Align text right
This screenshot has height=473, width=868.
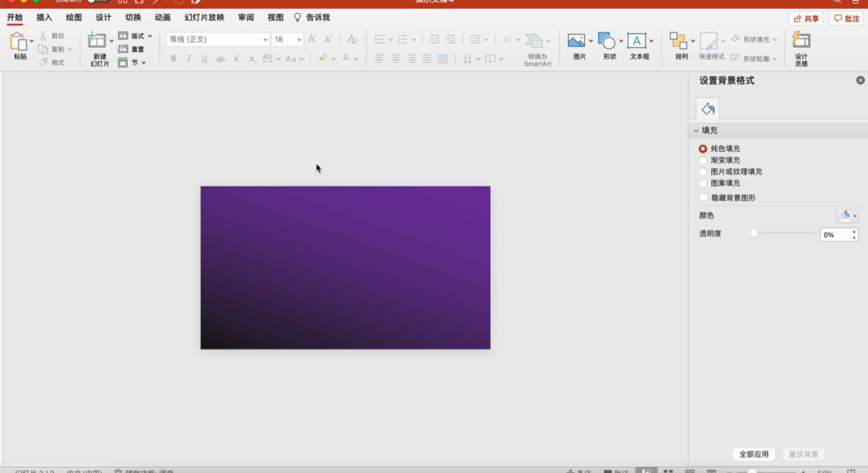(x=411, y=59)
